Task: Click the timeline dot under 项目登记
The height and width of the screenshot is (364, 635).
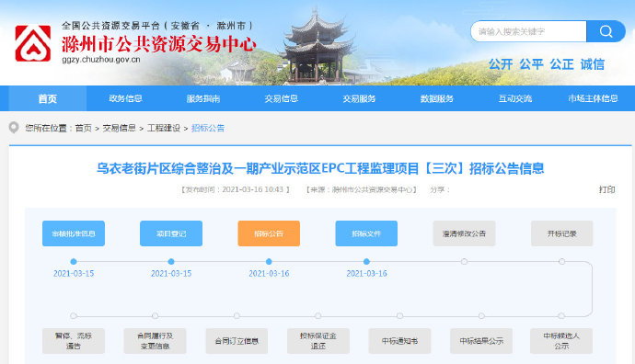Action: click(171, 262)
